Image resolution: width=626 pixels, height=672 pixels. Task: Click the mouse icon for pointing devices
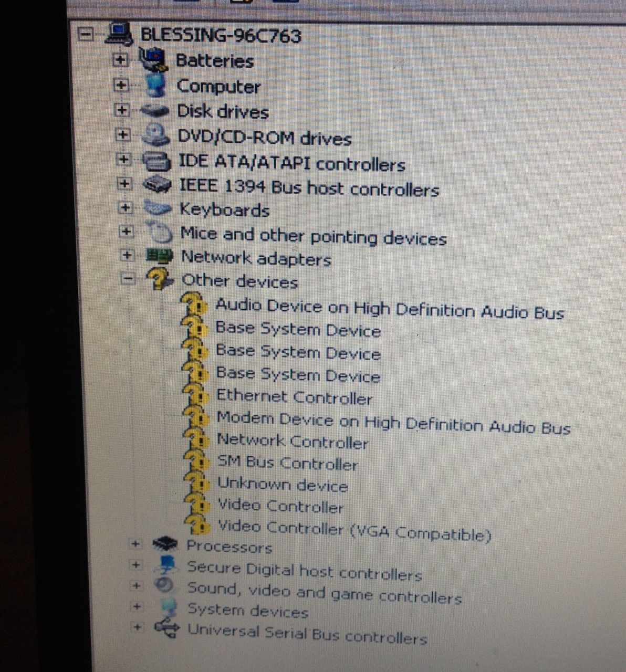tap(159, 232)
